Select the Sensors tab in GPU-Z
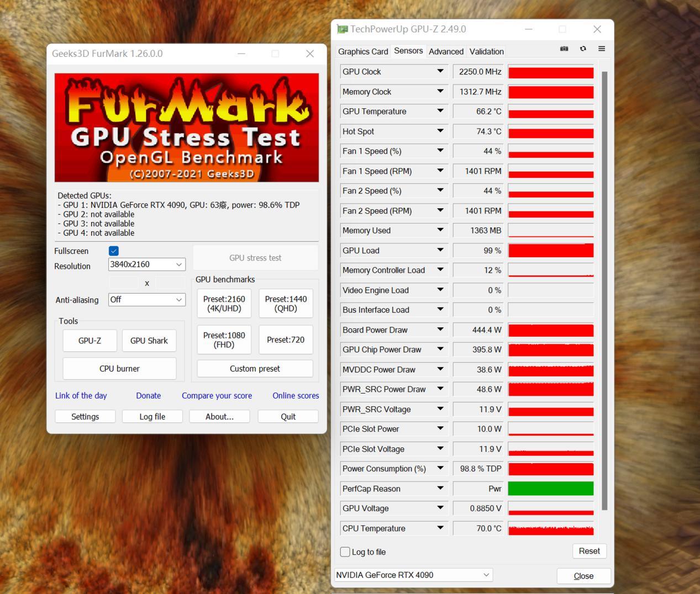 tap(408, 51)
